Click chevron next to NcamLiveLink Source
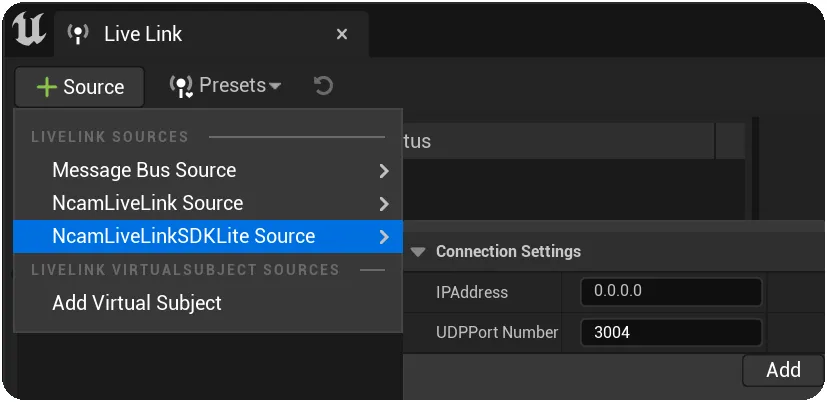Screen dimensions: 827x402 [384, 204]
